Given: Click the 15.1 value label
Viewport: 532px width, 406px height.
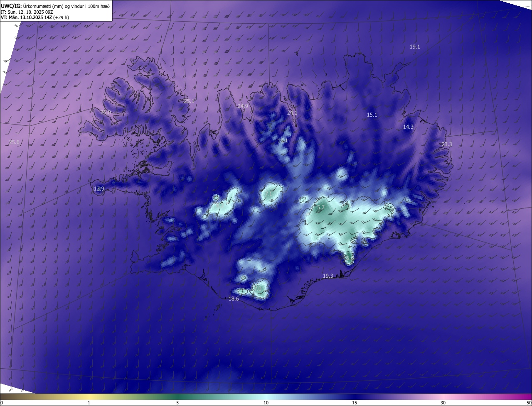Looking at the screenshot, I should 372,115.
